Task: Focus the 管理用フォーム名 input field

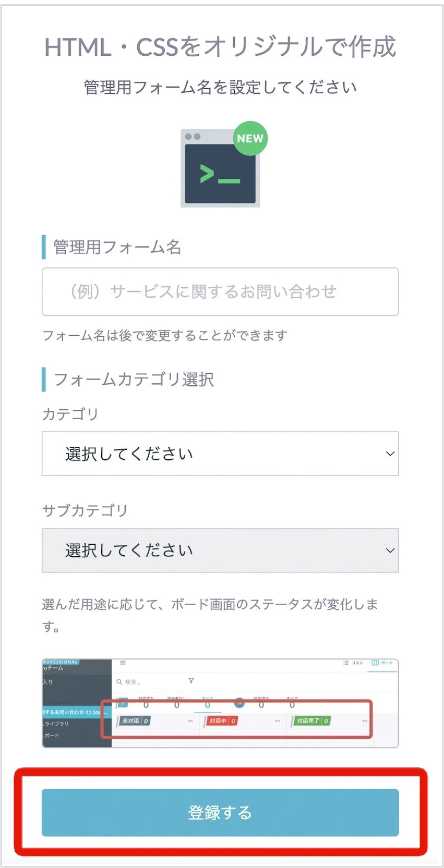Action: click(220, 291)
